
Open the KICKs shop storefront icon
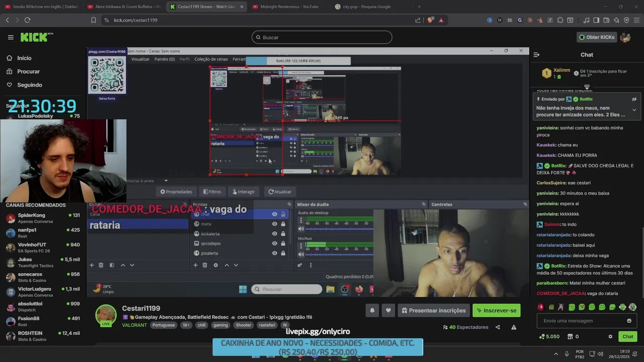pyautogui.click(x=570, y=337)
